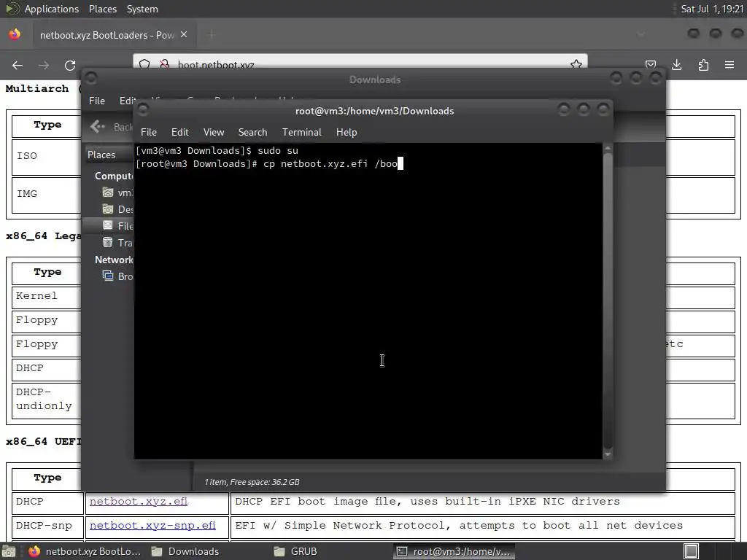747x560 pixels.
Task: Open Firefox downloads panel arrow icon
Action: pyautogui.click(x=676, y=65)
